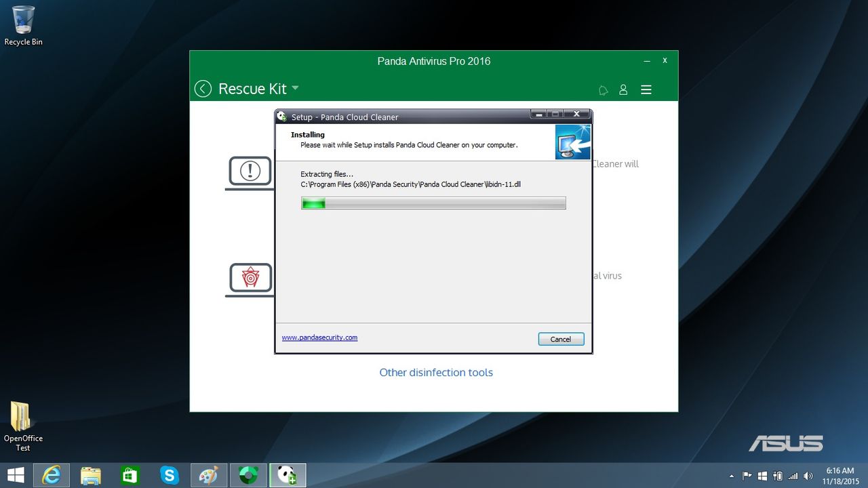Go back using the Rescue Kit back arrow
Image resolution: width=868 pixels, height=488 pixels.
(203, 89)
